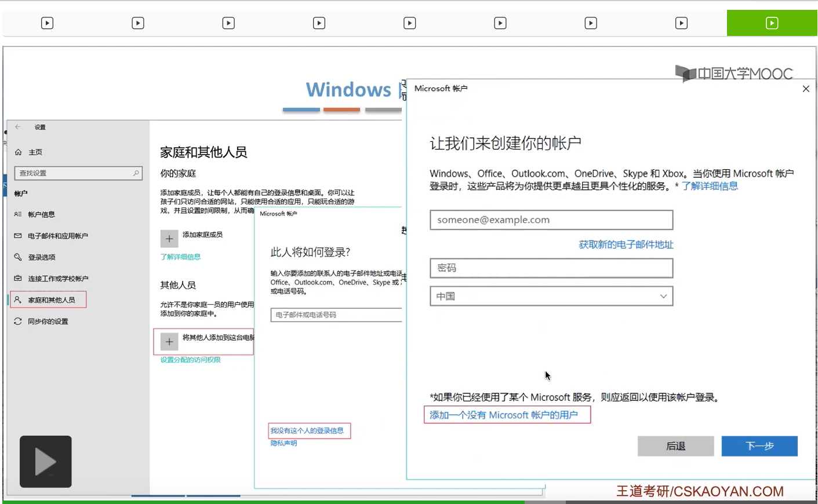This screenshot has width=818, height=504.
Task: Open the eighth video segment tab
Action: pyautogui.click(x=682, y=23)
